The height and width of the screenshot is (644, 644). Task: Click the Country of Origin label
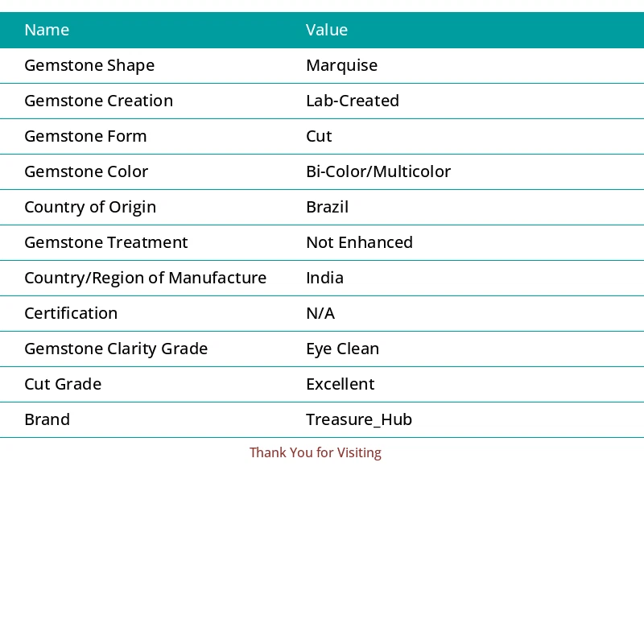click(x=90, y=207)
